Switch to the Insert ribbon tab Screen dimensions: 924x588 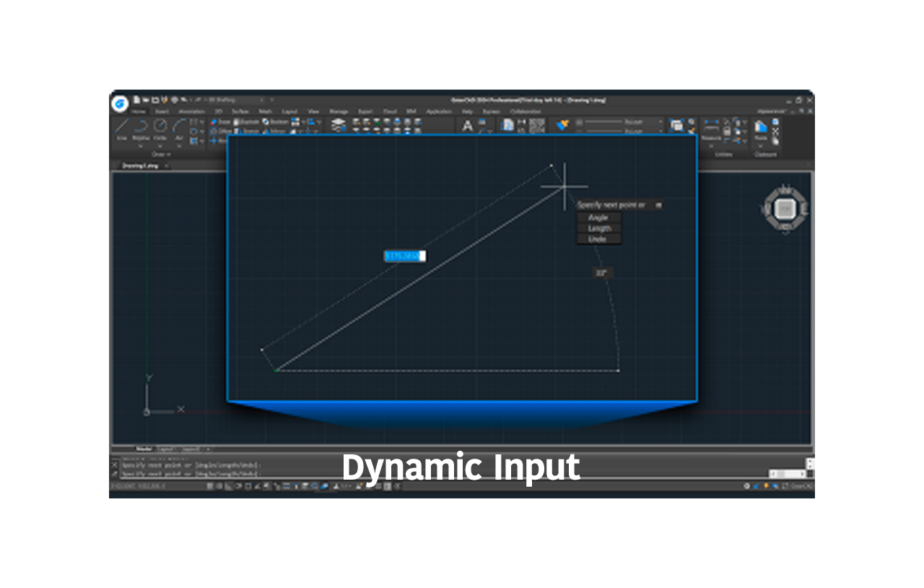(162, 111)
